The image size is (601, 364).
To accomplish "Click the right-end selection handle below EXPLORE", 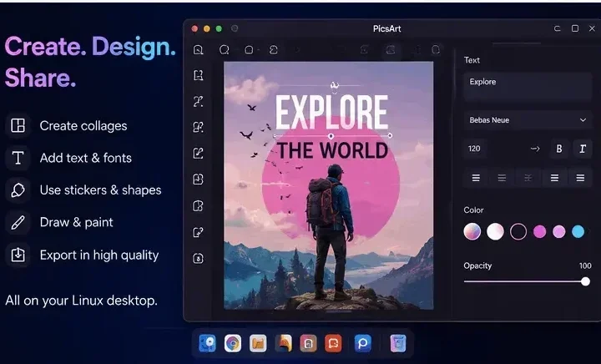I will click(x=390, y=135).
